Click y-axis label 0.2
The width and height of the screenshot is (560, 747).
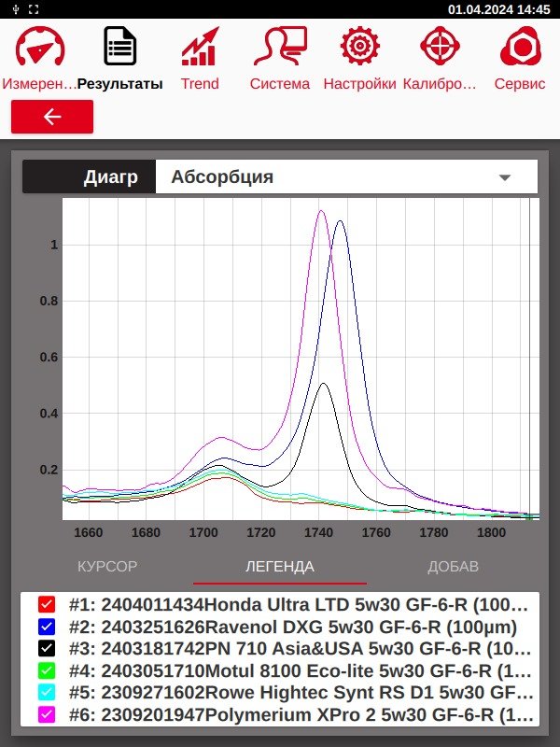tap(49, 470)
